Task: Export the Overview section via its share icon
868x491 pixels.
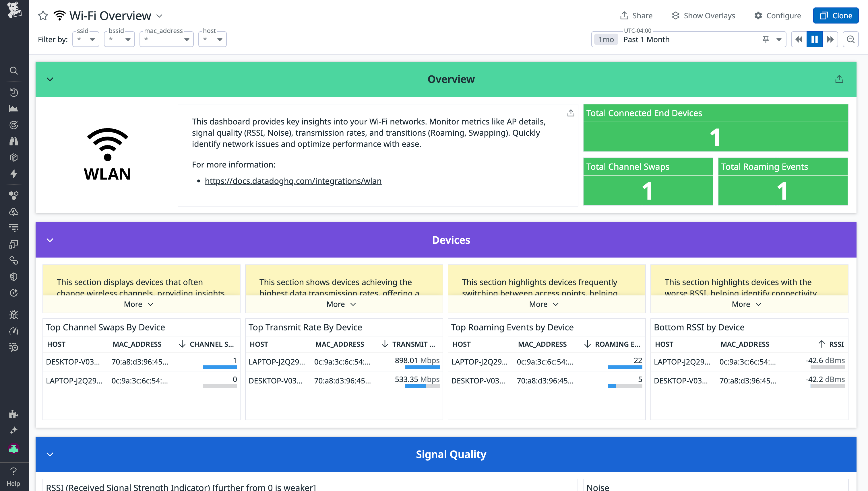Action: point(839,79)
